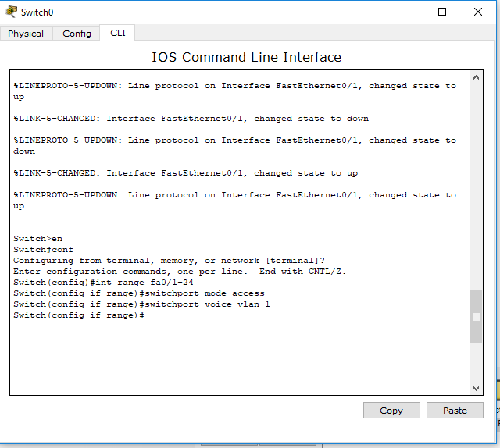
Task: Close the Switch0 window
Action: pos(477,12)
